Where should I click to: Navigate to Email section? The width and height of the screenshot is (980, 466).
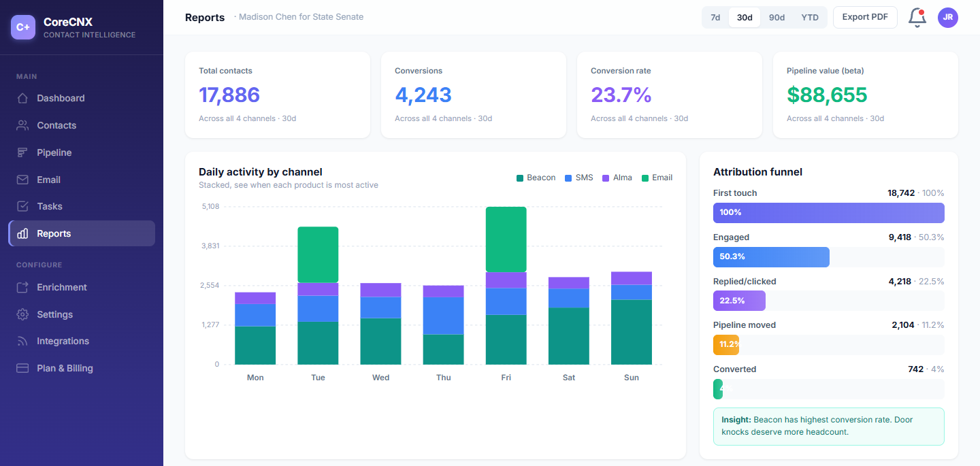[x=82, y=180]
